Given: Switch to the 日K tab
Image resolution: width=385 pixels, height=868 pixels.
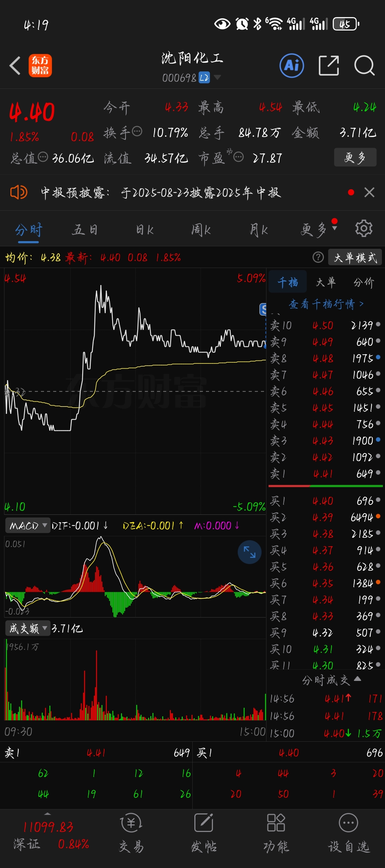Looking at the screenshot, I should (x=145, y=230).
